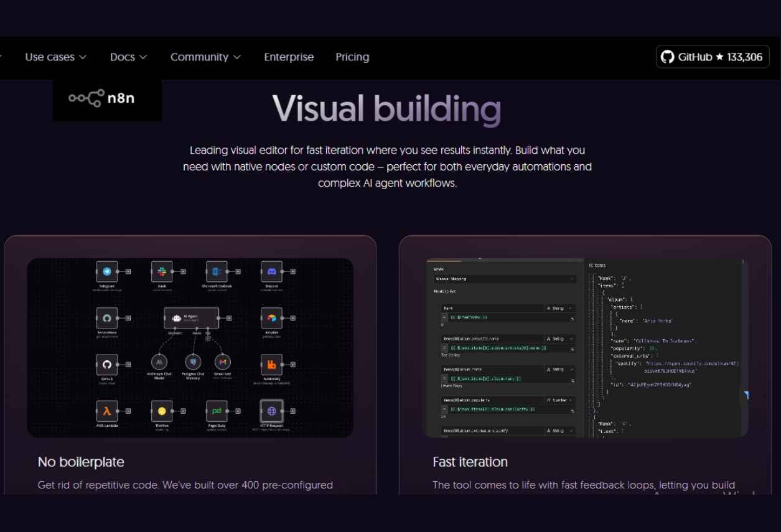This screenshot has width=781, height=532.
Task: Click the plus connector after the AI Agent node
Action: 229,318
